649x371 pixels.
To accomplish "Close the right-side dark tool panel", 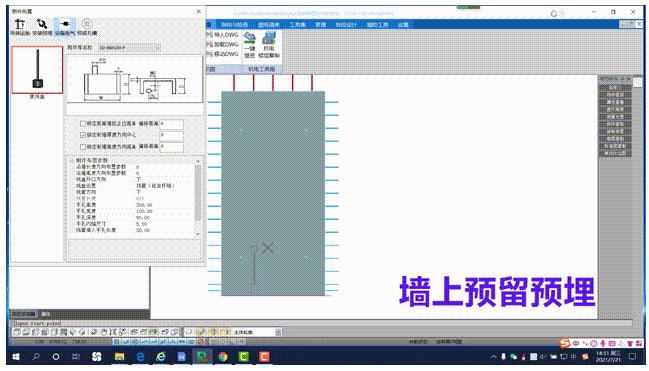I will click(x=629, y=79).
